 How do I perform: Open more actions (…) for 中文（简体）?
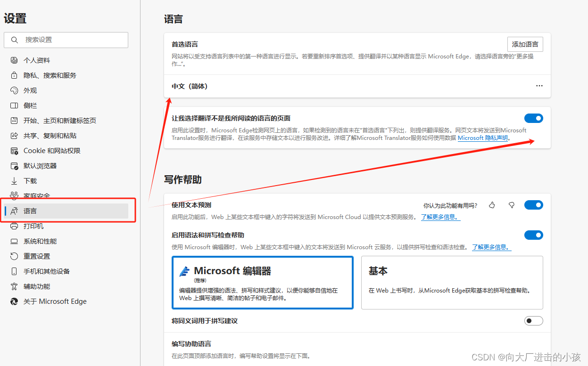click(x=539, y=86)
